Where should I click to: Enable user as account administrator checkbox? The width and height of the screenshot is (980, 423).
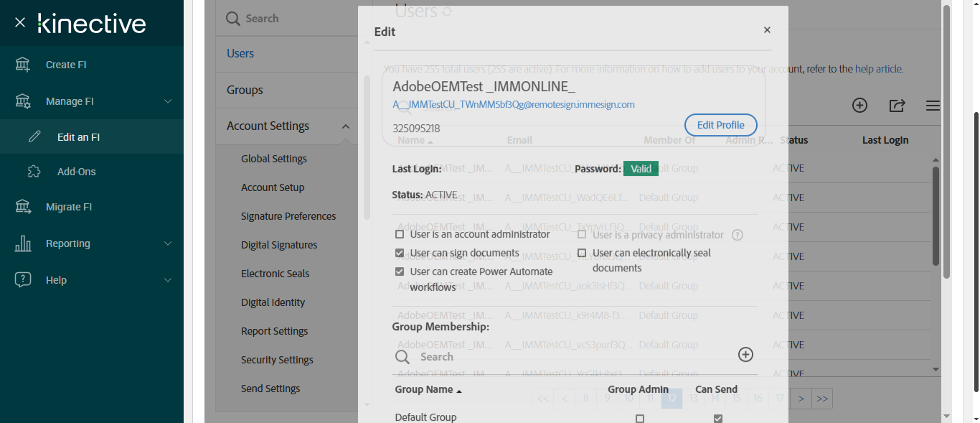point(400,235)
